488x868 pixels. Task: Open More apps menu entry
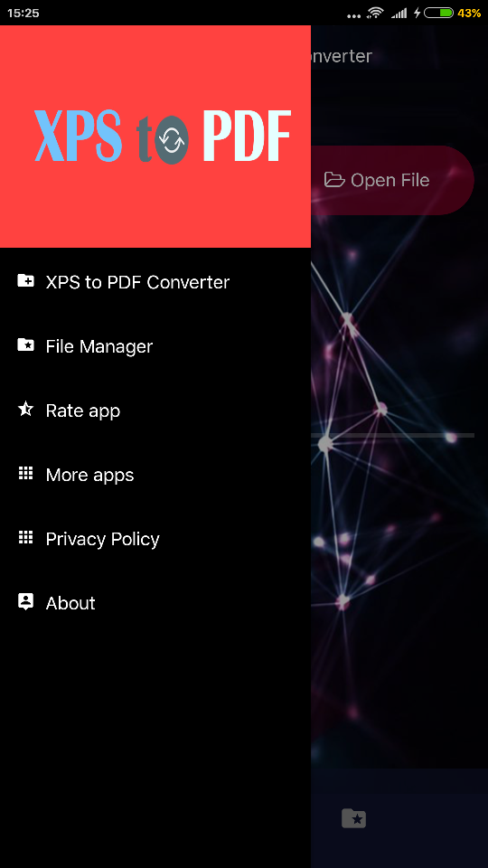pos(155,475)
